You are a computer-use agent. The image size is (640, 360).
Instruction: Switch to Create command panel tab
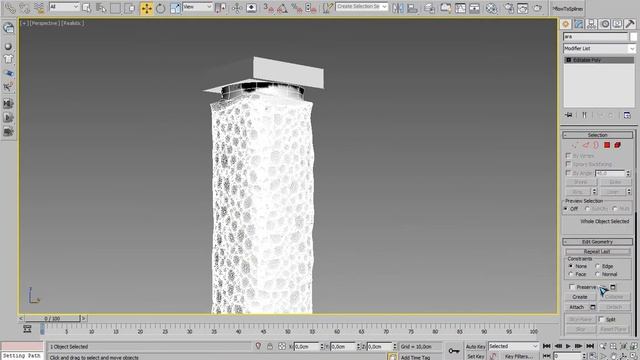click(x=565, y=24)
